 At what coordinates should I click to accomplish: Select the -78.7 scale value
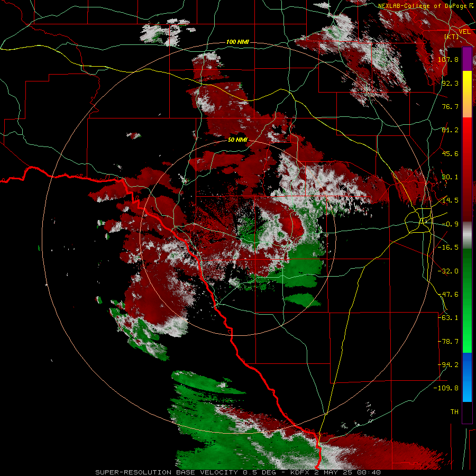coord(448,342)
